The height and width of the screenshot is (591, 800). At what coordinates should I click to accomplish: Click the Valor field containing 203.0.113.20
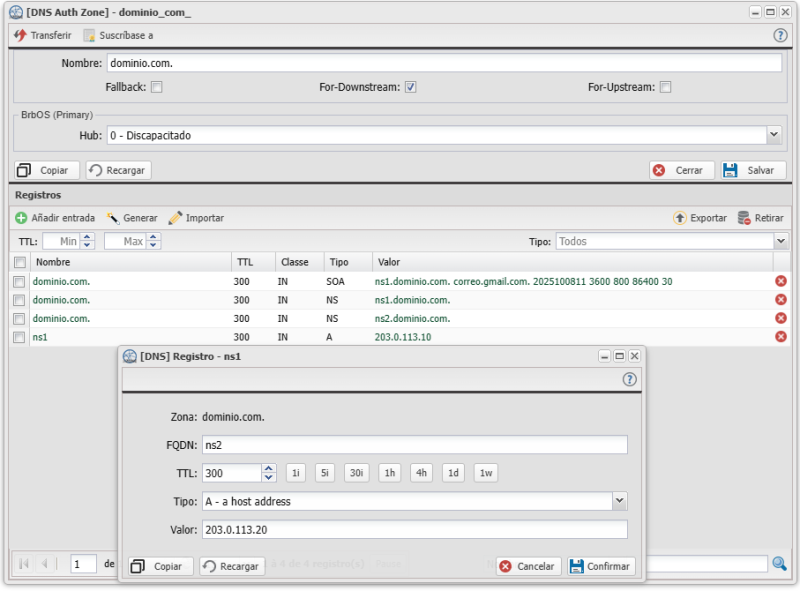pos(415,529)
